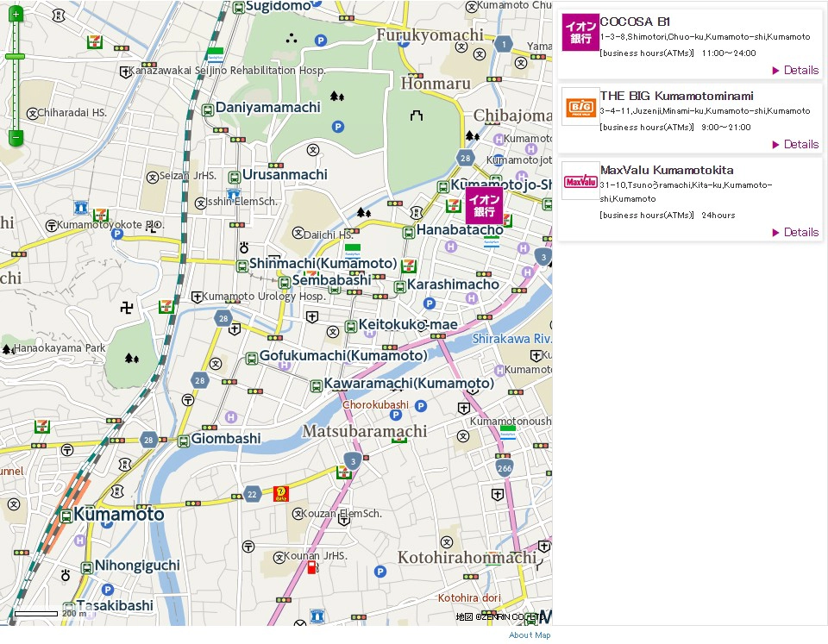Click the Sembabashi tram stop icon

point(284,283)
